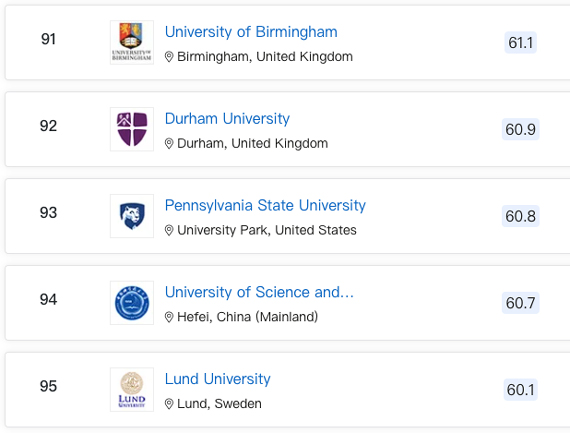Click location pin next to Hefei, China
570x433 pixels.
[x=169, y=317]
